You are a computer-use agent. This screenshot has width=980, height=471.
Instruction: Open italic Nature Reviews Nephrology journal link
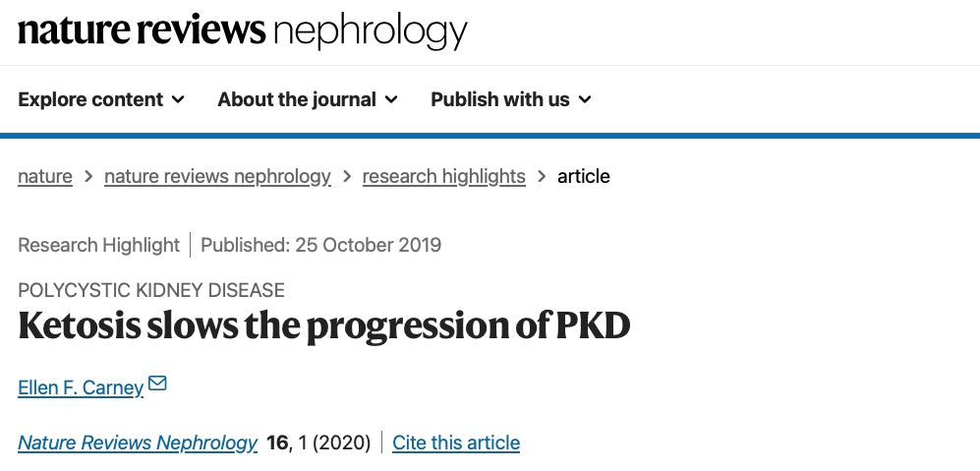point(138,443)
